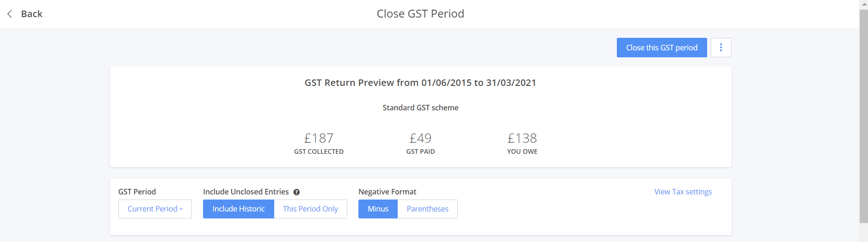This screenshot has height=242, width=868.
Task: Click the £138 You Owe figure
Action: point(522,138)
